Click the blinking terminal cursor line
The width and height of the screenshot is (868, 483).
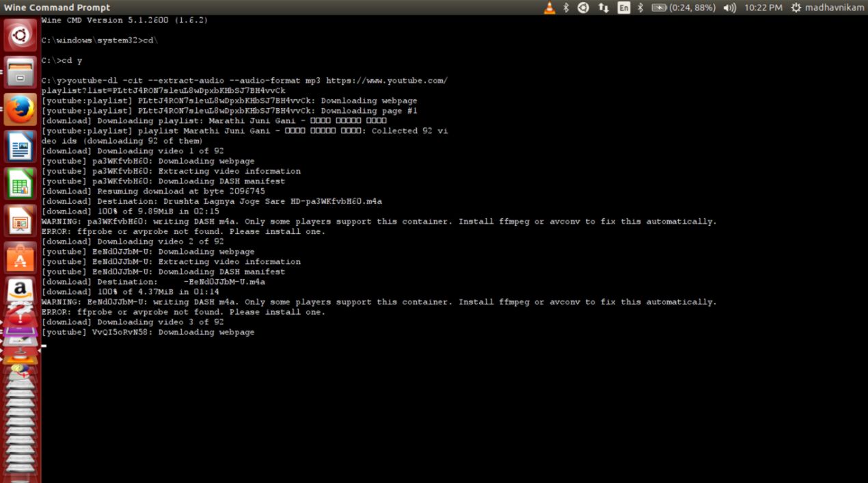click(42, 346)
